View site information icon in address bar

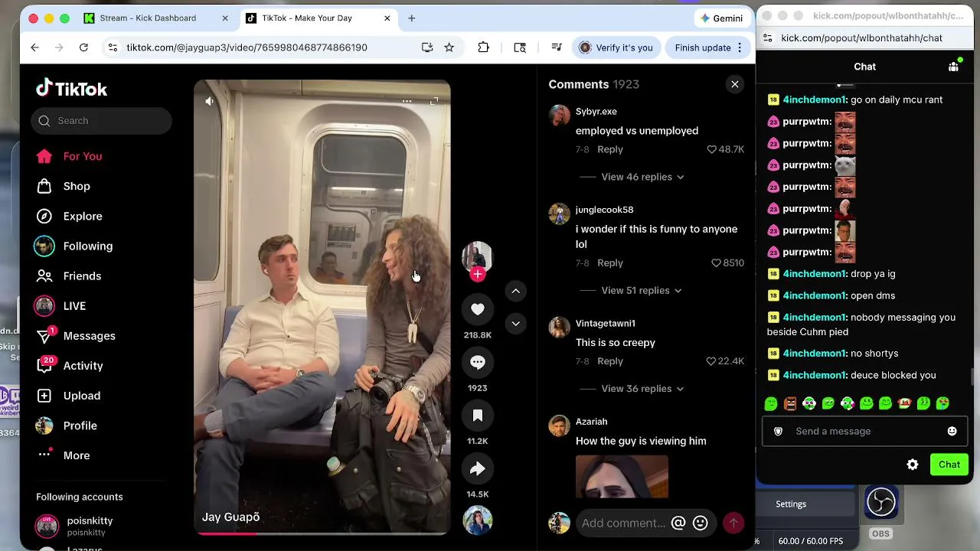click(x=113, y=47)
